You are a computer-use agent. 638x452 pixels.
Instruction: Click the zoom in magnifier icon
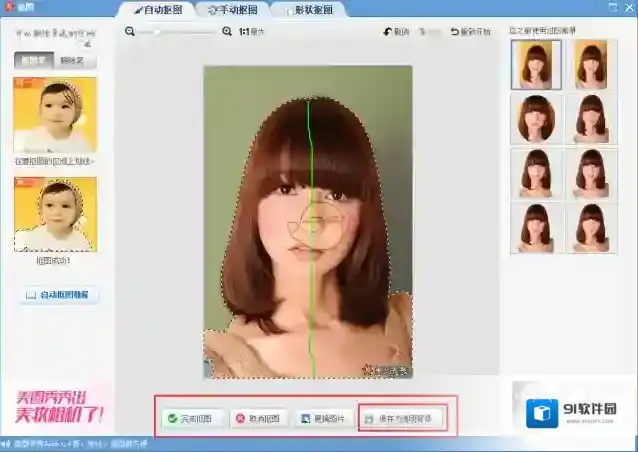226,32
